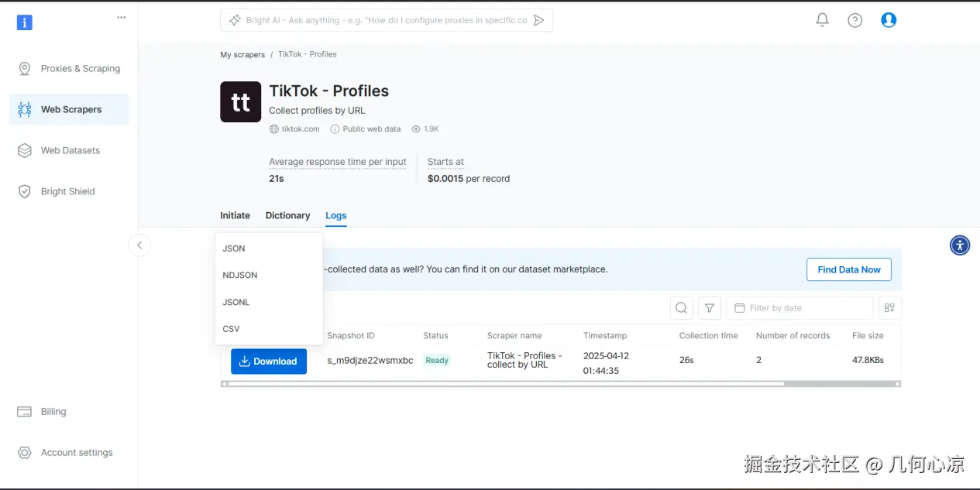The width and height of the screenshot is (980, 490).
Task: Click the horizontal scrollbar under the logs table
Action: point(504,383)
